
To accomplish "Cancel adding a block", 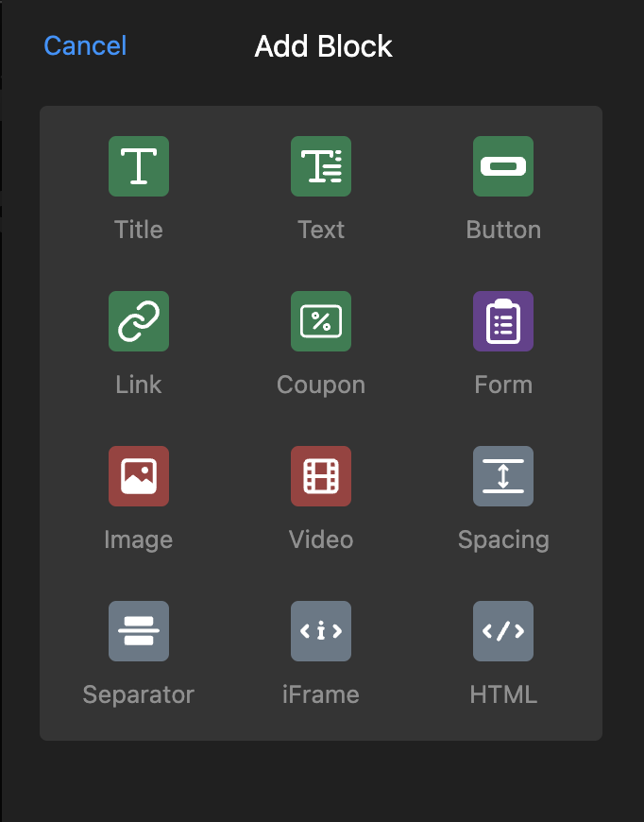I will click(x=85, y=45).
